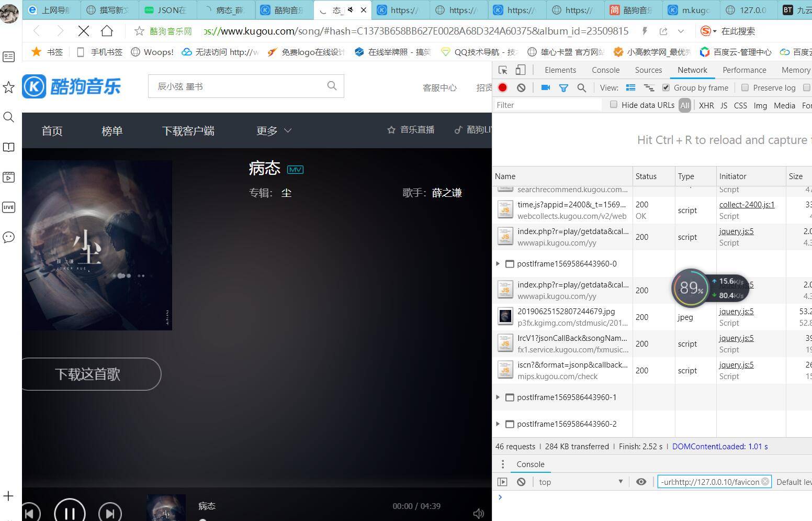
Task: Open the 客服中心 link
Action: tap(439, 87)
